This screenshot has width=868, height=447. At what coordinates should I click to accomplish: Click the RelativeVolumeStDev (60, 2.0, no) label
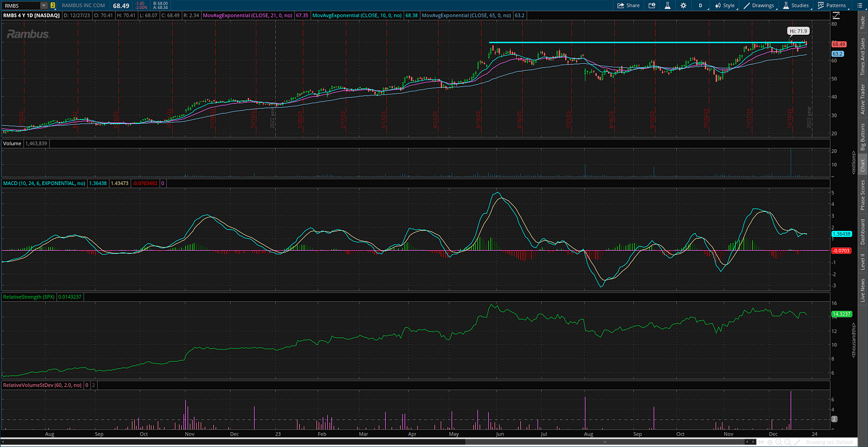tap(42, 386)
